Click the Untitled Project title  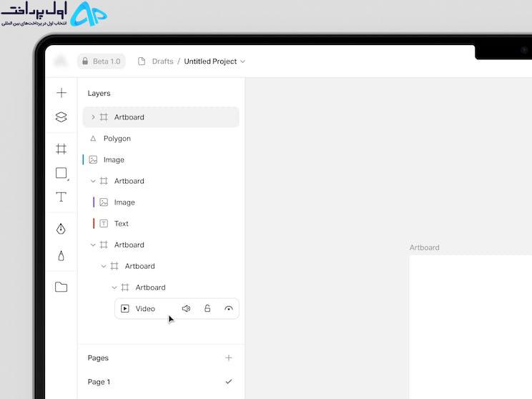tap(210, 61)
